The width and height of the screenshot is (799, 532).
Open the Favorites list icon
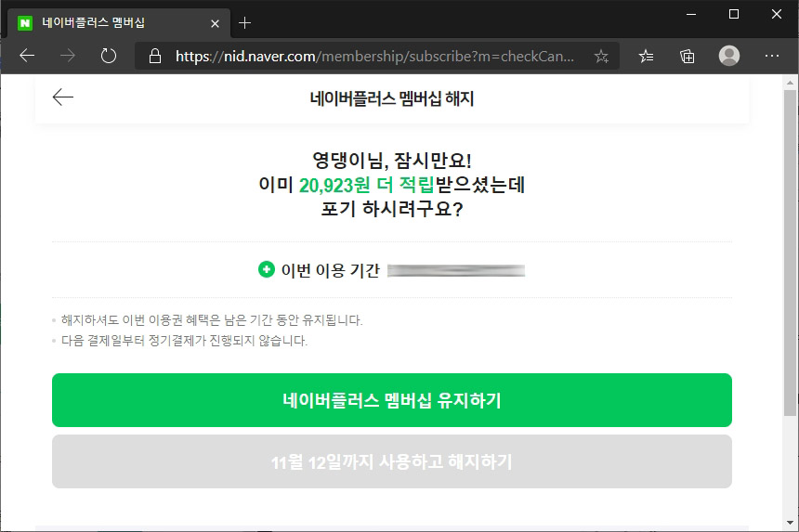pos(646,56)
